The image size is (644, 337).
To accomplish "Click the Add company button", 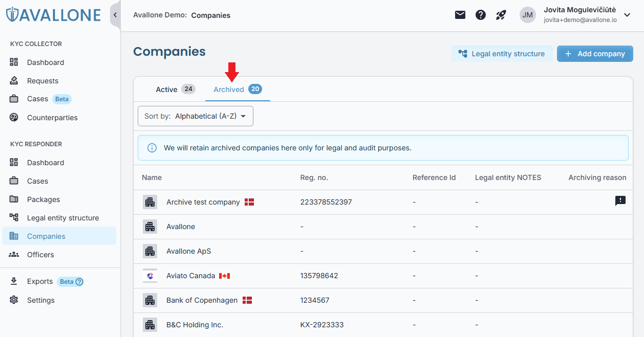I will pos(595,54).
